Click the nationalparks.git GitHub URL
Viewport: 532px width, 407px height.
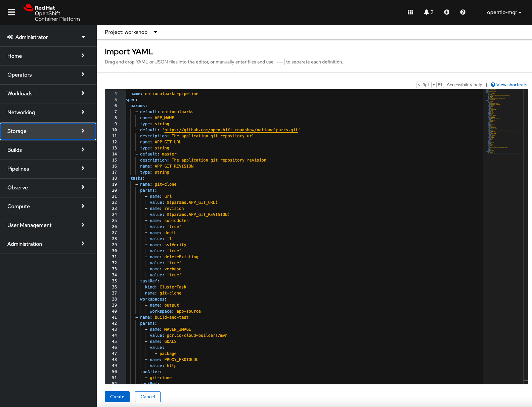(x=231, y=130)
